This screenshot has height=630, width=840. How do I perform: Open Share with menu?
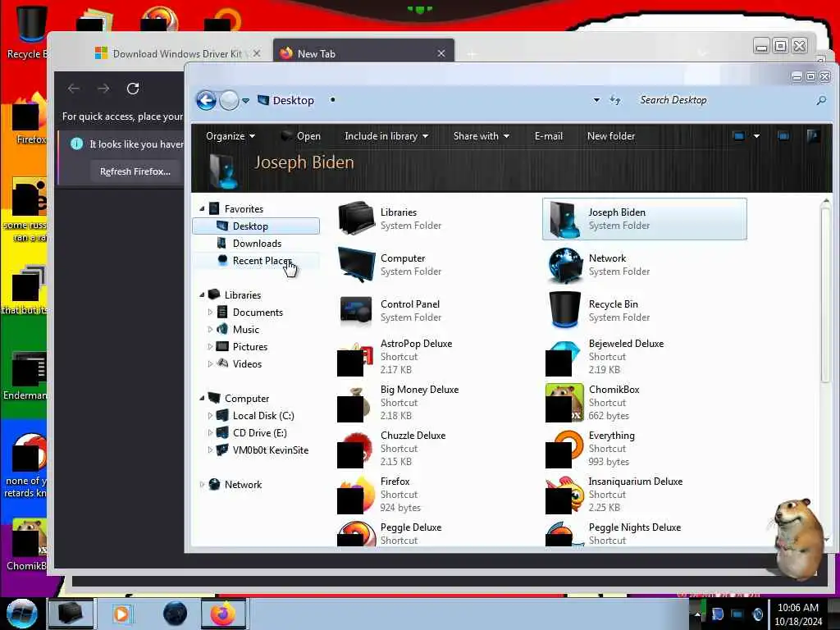pyautogui.click(x=481, y=136)
